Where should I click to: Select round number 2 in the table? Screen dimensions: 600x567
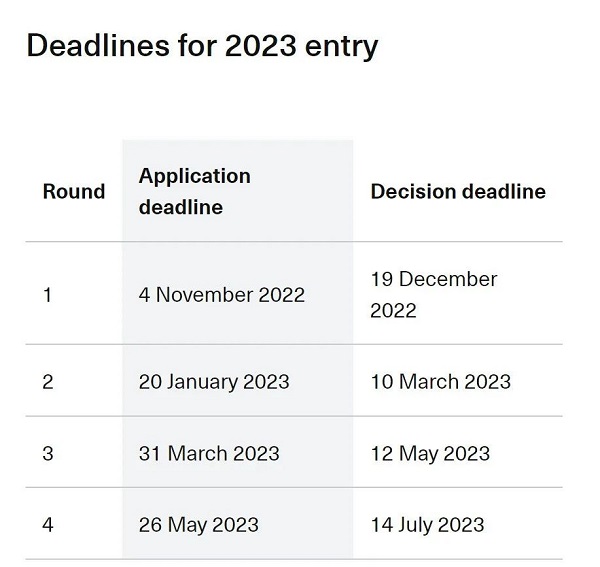[x=48, y=381]
